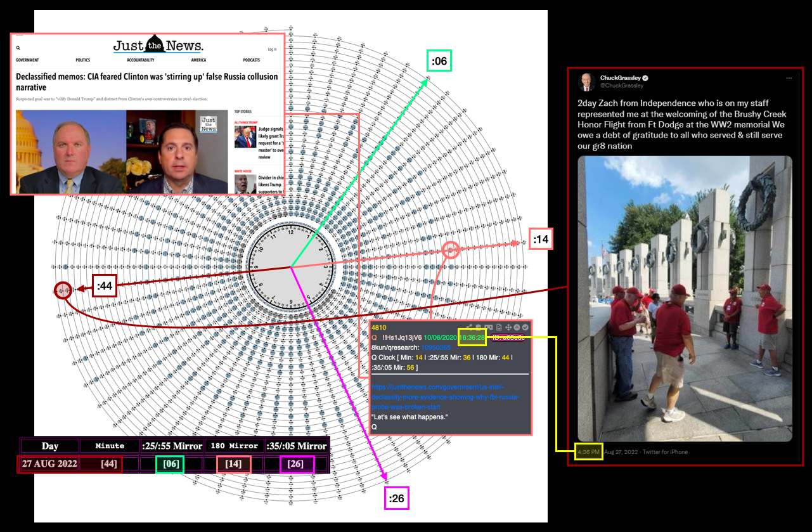Open the Log in link on Just the News

pos(272,49)
